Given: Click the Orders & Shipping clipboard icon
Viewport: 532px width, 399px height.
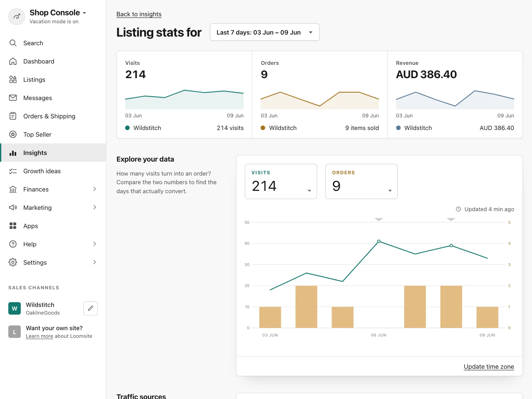Looking at the screenshot, I should pyautogui.click(x=13, y=116).
